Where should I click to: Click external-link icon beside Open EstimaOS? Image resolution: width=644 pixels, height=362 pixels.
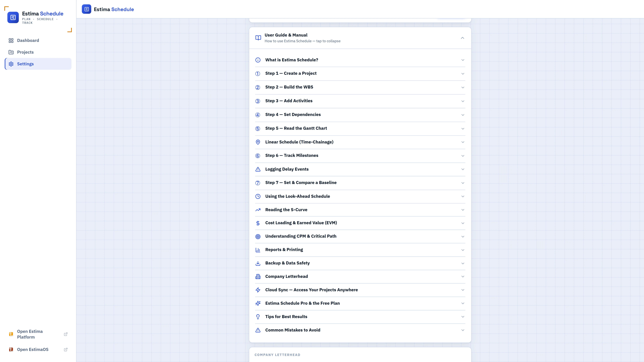pos(66,349)
